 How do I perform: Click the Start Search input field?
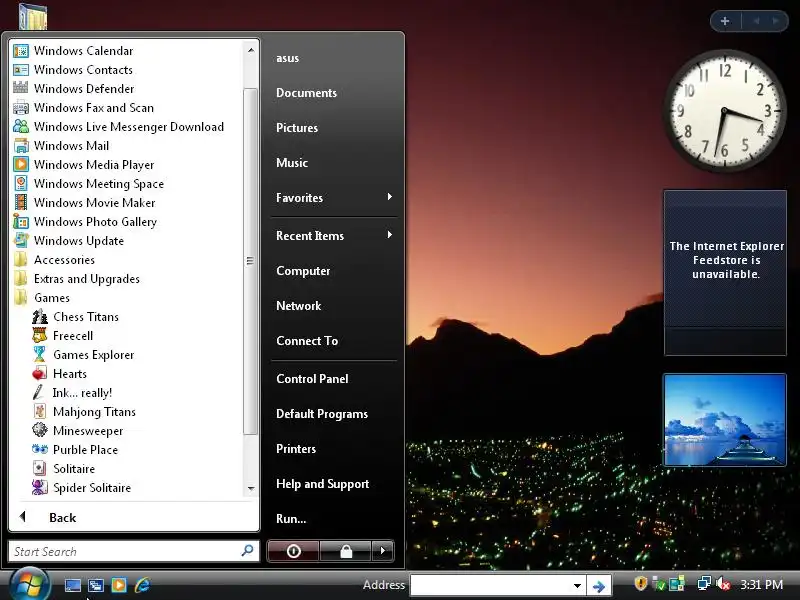coord(134,552)
